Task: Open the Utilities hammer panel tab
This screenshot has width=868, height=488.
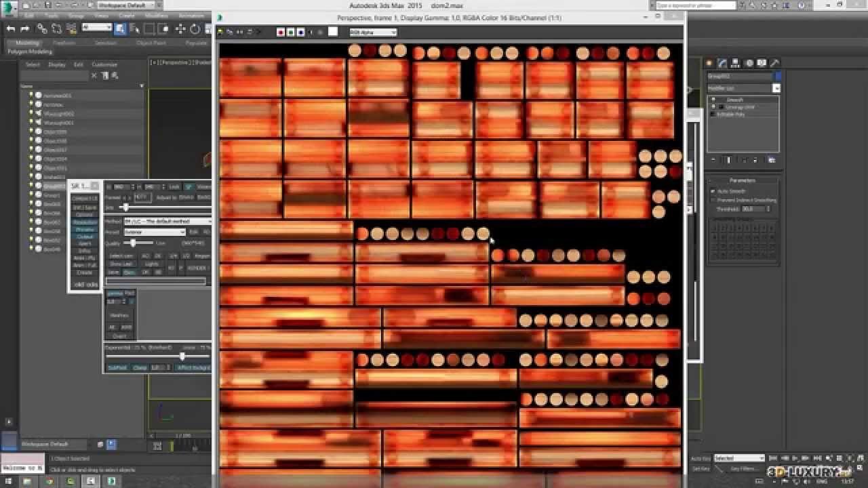Action: [x=774, y=63]
